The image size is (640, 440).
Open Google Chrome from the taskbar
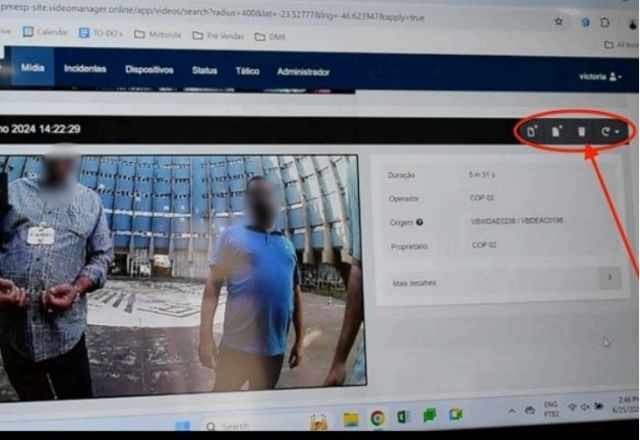tap(378, 418)
